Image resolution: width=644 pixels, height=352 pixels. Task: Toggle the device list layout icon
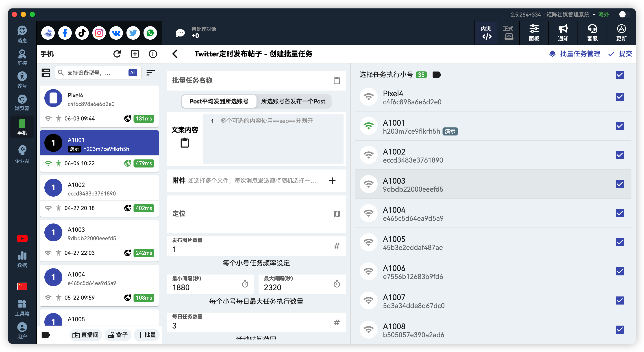tap(46, 73)
